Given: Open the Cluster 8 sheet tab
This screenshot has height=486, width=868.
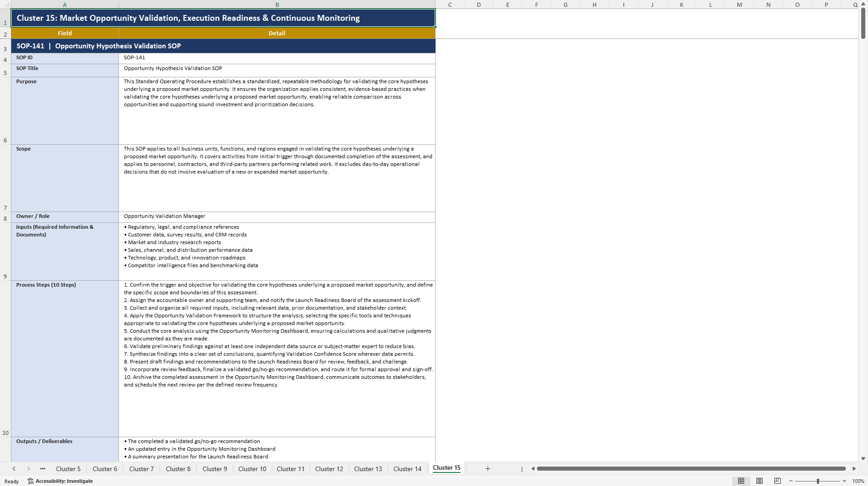Looking at the screenshot, I should (x=178, y=469).
